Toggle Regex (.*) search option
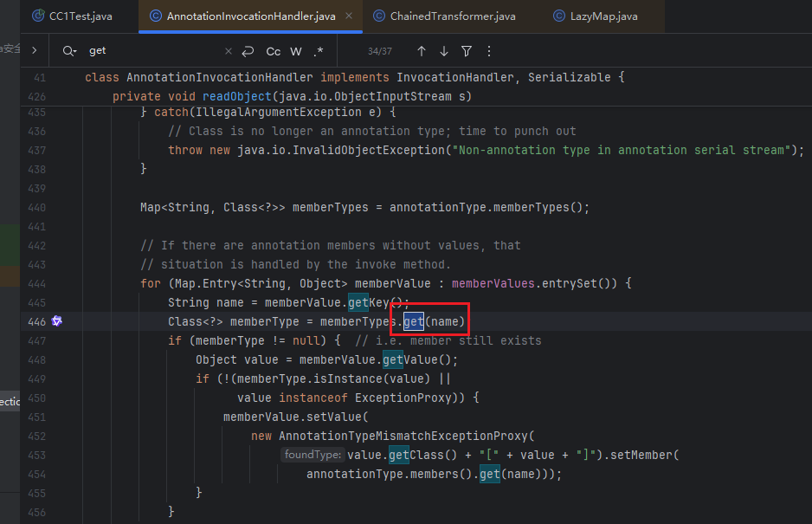This screenshot has width=812, height=524. pyautogui.click(x=319, y=51)
